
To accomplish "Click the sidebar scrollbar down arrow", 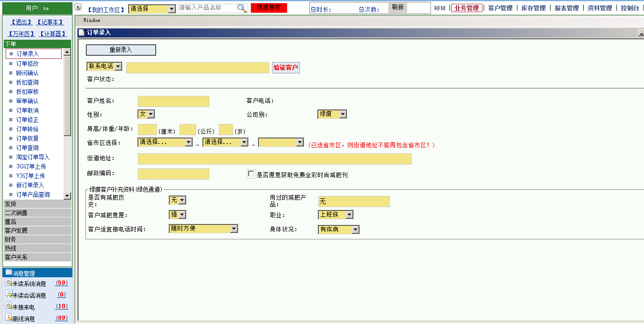I will pos(67,196).
